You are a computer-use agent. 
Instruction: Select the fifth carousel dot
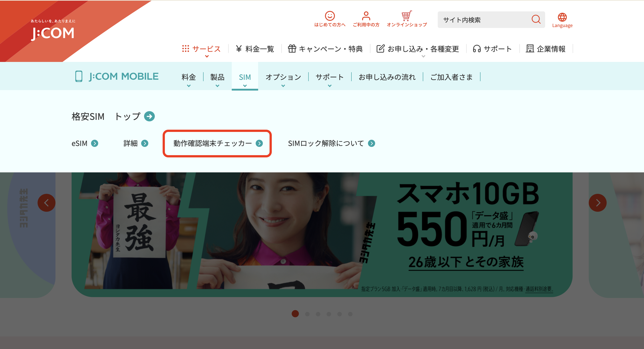pyautogui.click(x=340, y=314)
